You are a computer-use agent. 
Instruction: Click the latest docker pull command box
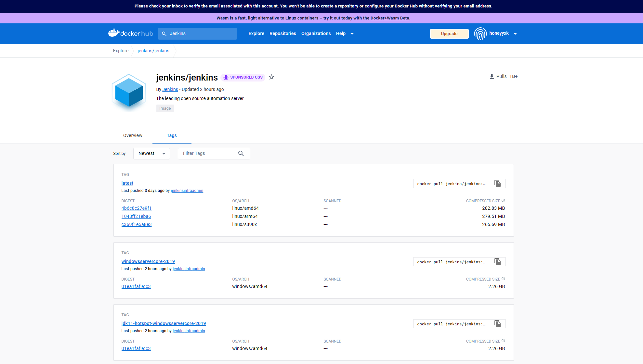459,184
